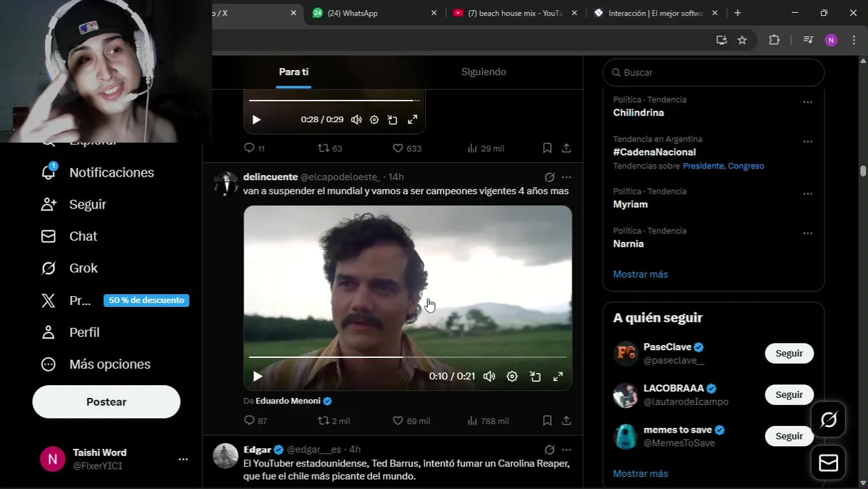Follow memes to save account
Image resolution: width=868 pixels, height=489 pixels.
(x=789, y=436)
